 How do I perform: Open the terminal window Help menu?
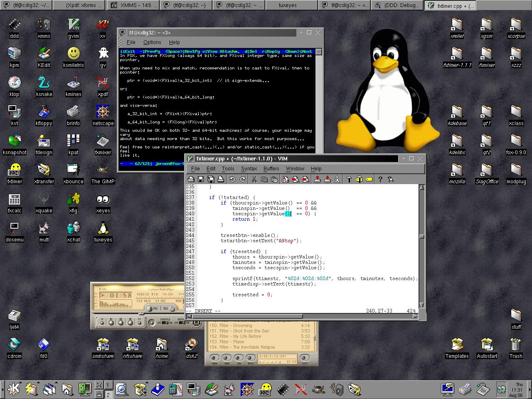[175, 42]
